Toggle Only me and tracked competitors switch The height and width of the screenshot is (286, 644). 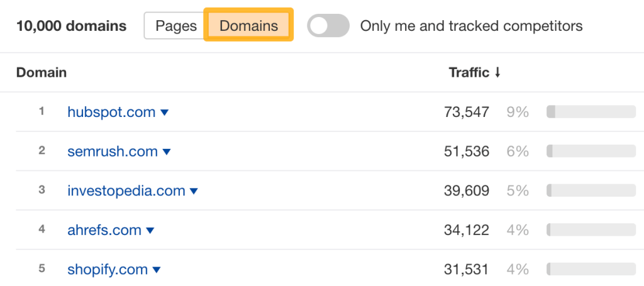coord(328,26)
